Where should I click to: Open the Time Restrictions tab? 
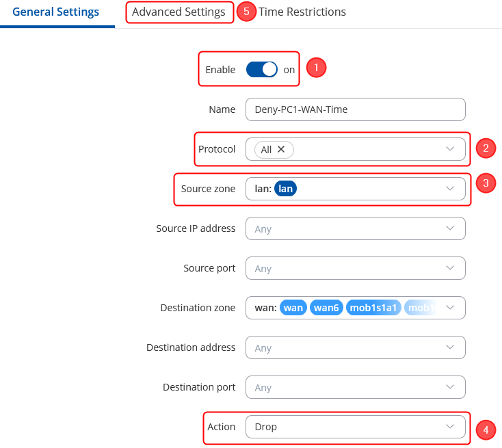click(x=302, y=12)
